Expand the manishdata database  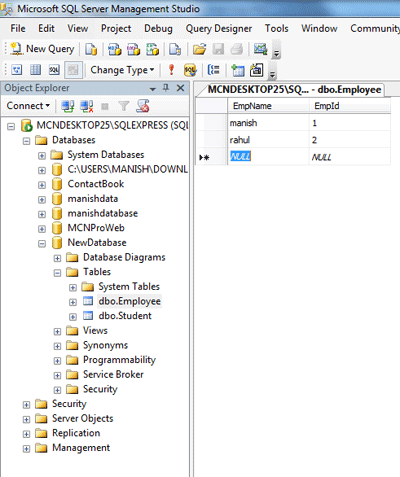(42, 199)
